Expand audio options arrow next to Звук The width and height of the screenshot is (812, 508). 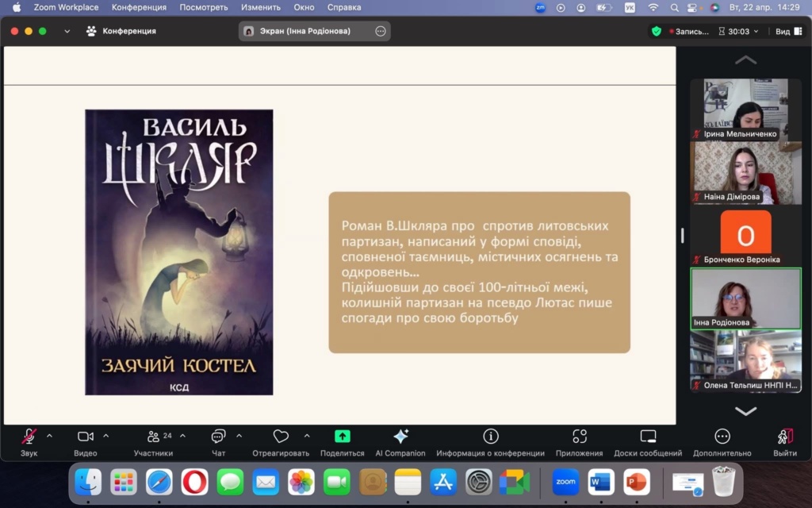(x=50, y=437)
